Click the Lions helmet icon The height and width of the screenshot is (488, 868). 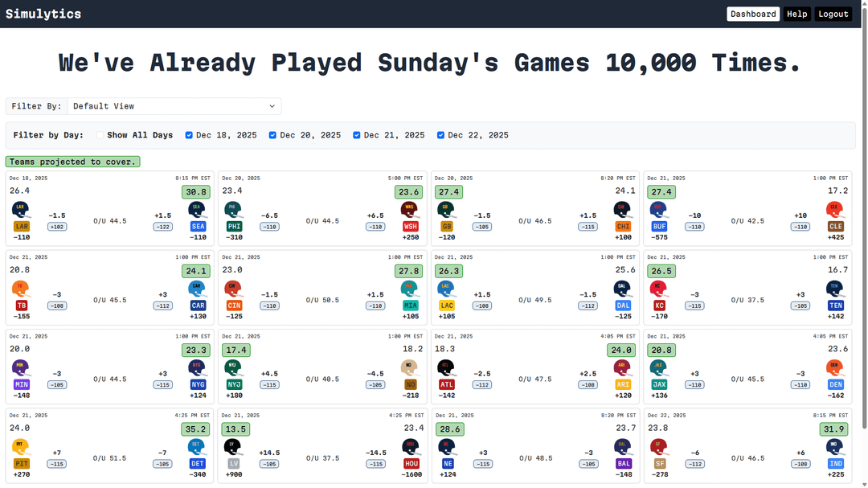(198, 447)
